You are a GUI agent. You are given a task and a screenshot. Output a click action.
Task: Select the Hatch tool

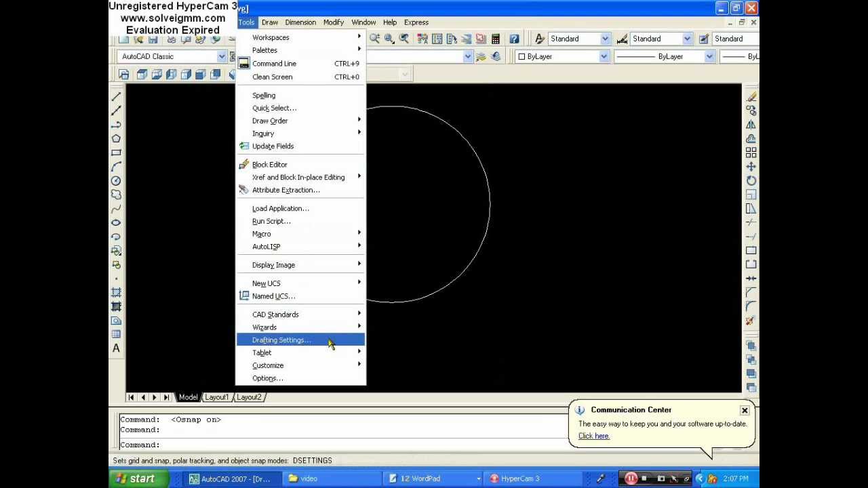point(116,293)
